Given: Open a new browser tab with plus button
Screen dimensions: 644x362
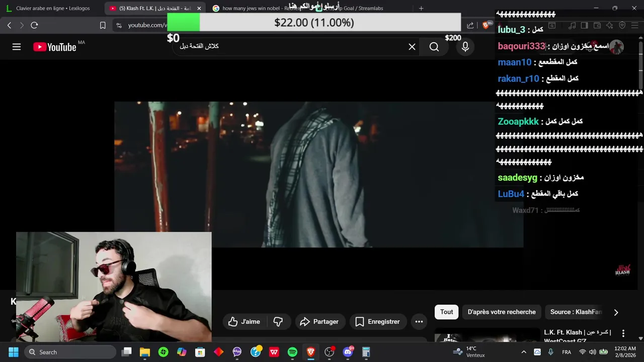Looking at the screenshot, I should coord(421,8).
